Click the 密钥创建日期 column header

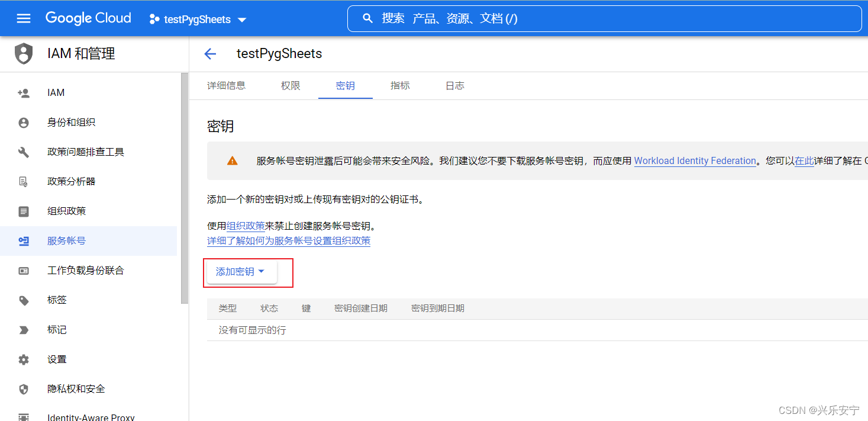coord(361,308)
